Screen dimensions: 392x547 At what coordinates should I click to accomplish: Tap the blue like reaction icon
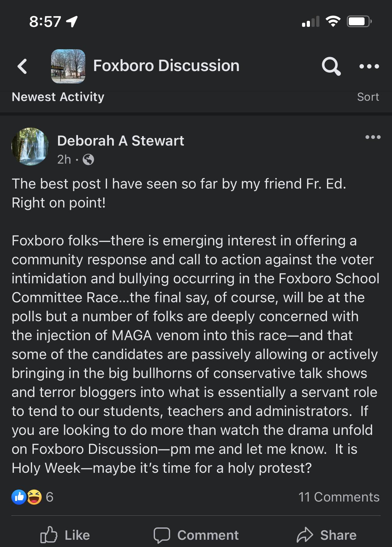tap(19, 497)
